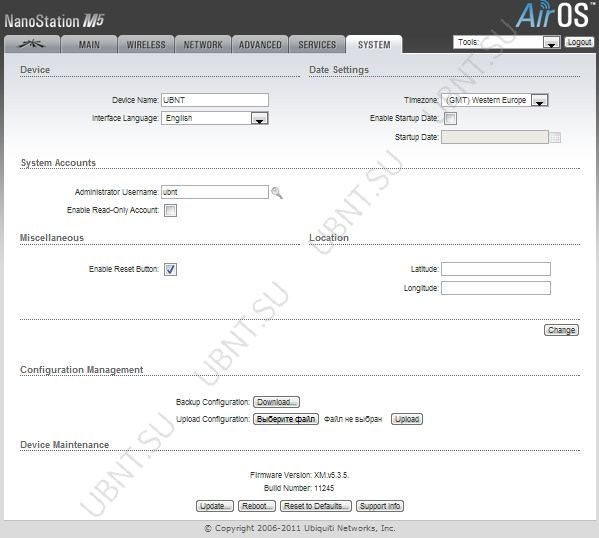Click the Update firmware button

point(215,506)
